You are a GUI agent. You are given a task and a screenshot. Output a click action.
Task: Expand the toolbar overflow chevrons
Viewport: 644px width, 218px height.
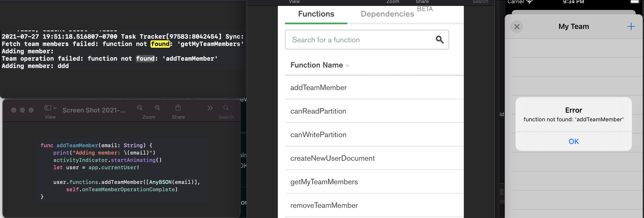210,108
